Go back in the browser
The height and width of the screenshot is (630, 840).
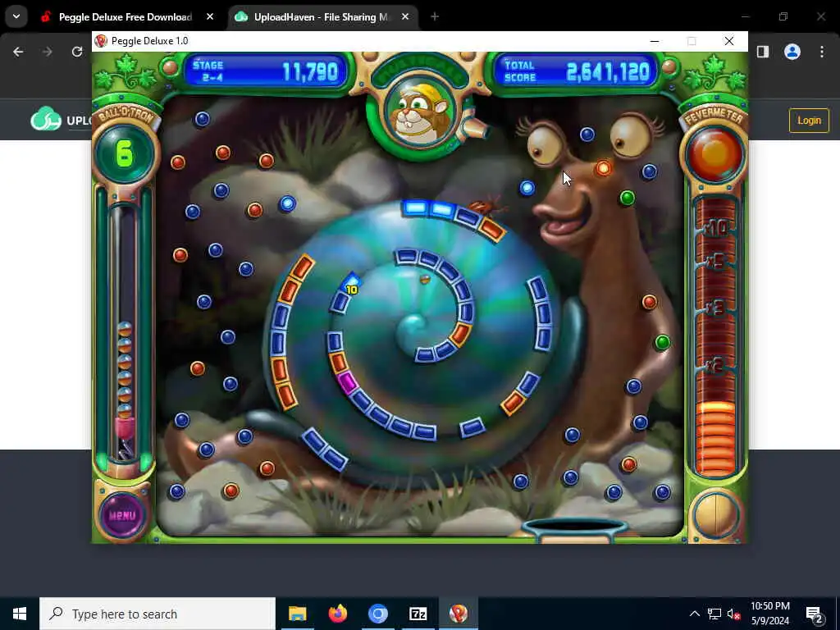[18, 52]
